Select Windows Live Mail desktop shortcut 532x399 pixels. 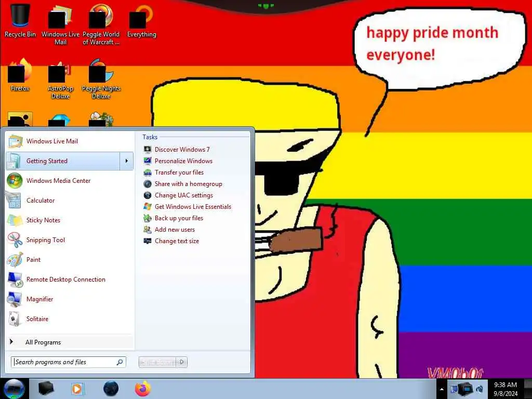coord(60,25)
